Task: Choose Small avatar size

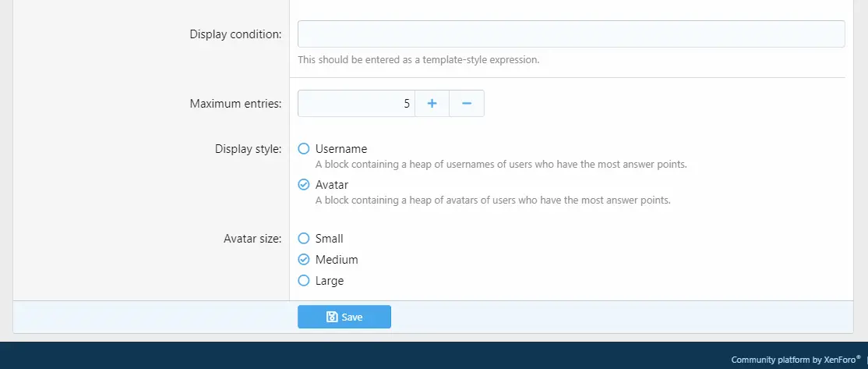Action: pyautogui.click(x=303, y=238)
